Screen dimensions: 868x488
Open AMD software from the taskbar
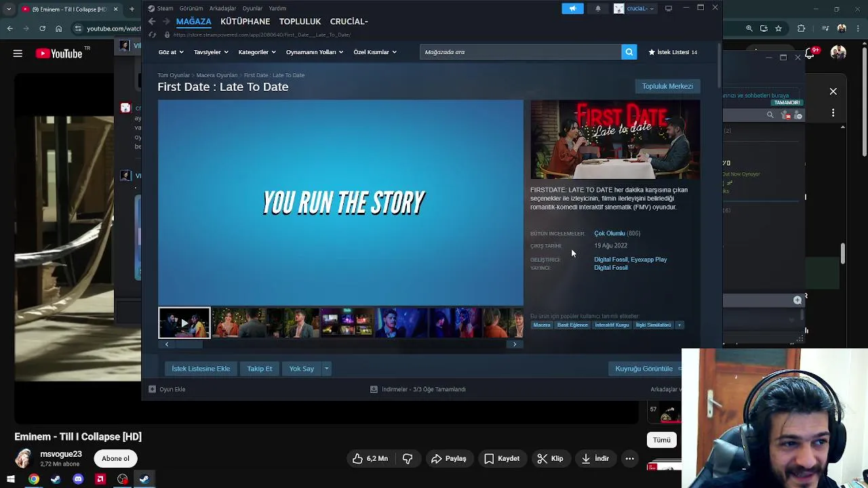pos(100,479)
